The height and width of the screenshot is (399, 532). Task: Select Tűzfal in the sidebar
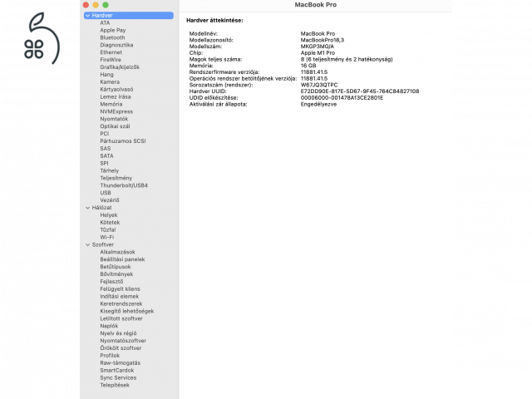[x=108, y=230]
